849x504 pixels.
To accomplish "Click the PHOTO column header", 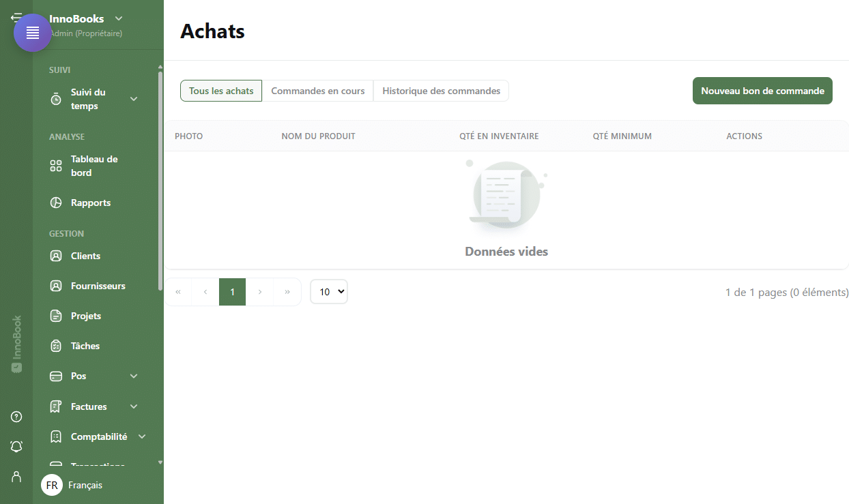I will click(188, 136).
